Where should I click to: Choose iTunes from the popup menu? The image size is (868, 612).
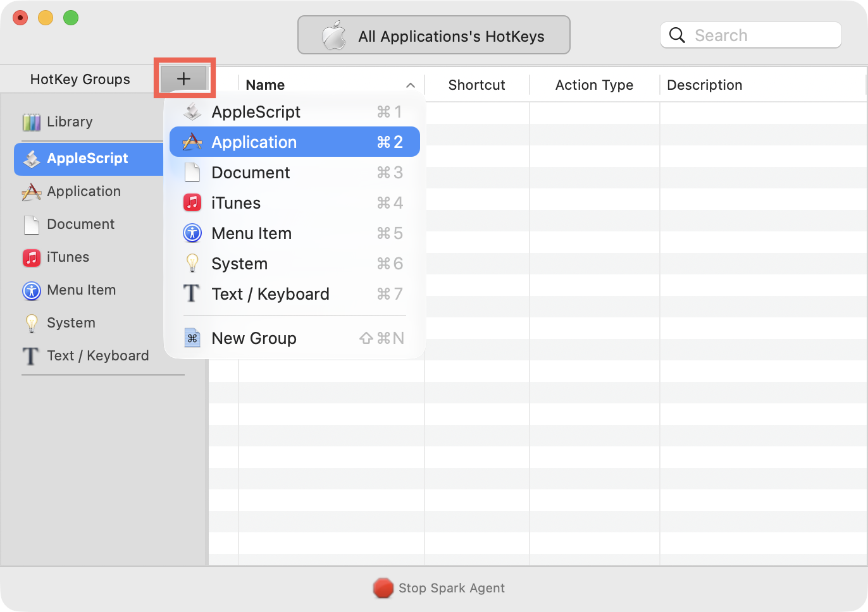295,203
